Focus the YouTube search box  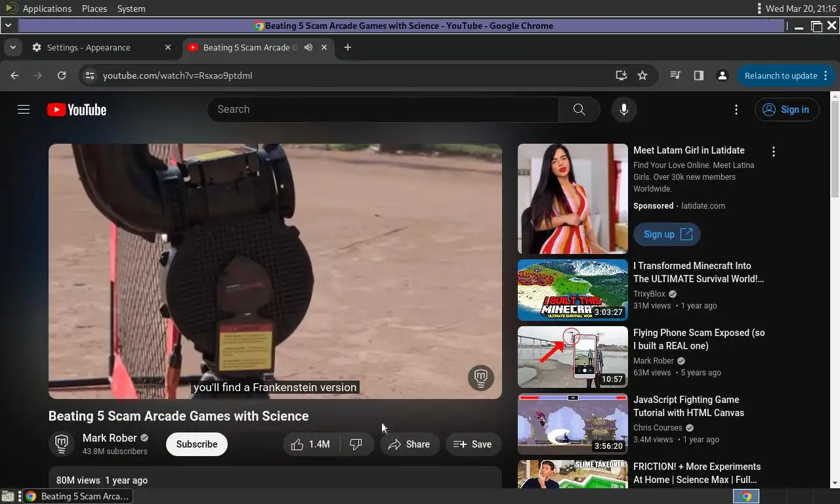(x=383, y=110)
